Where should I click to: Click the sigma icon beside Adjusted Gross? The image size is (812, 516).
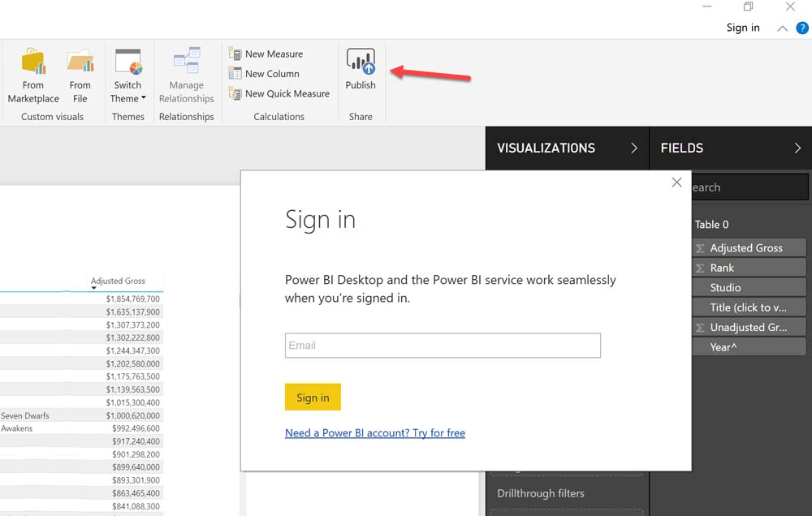pos(700,248)
